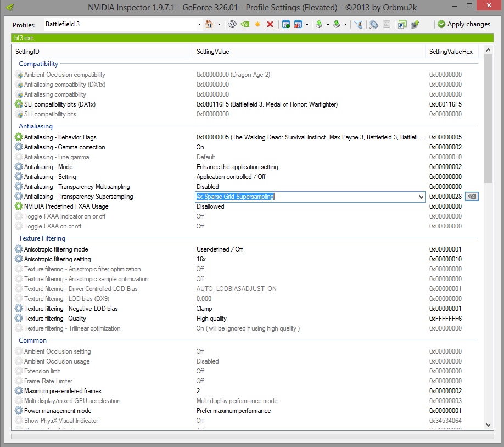Add an application to the current profile
The image size is (504, 447).
coord(285,24)
